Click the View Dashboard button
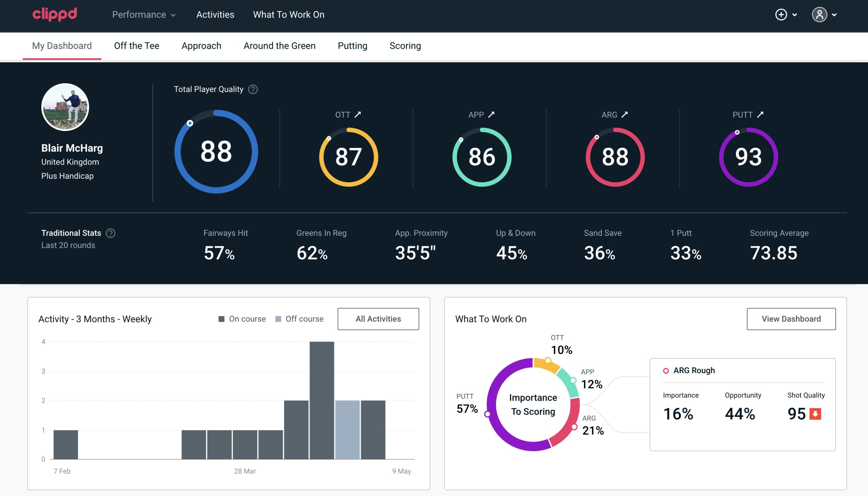The image size is (868, 496). (x=791, y=318)
